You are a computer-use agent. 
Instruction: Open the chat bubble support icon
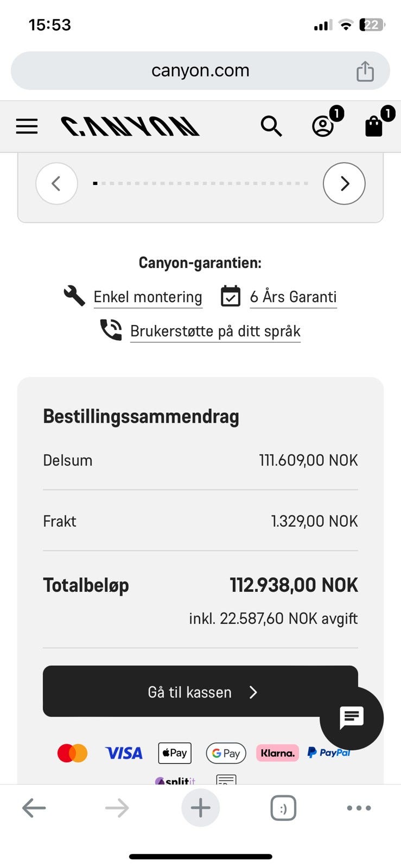[351, 718]
